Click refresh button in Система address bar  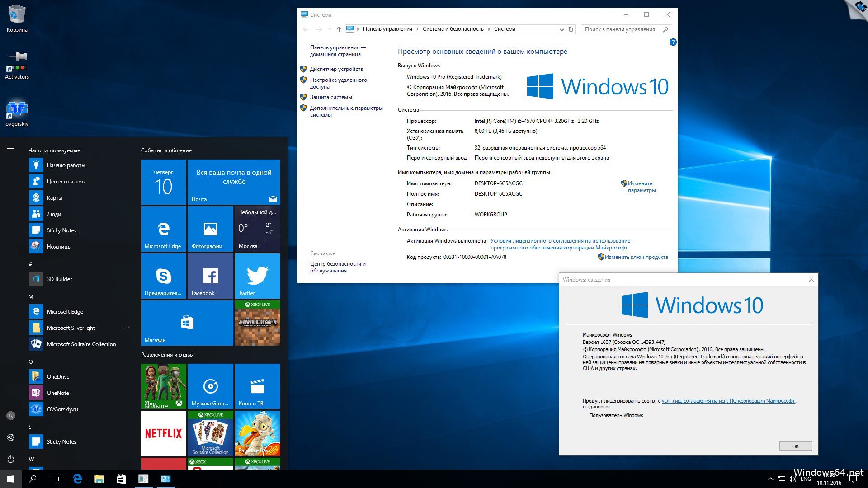[x=571, y=29]
